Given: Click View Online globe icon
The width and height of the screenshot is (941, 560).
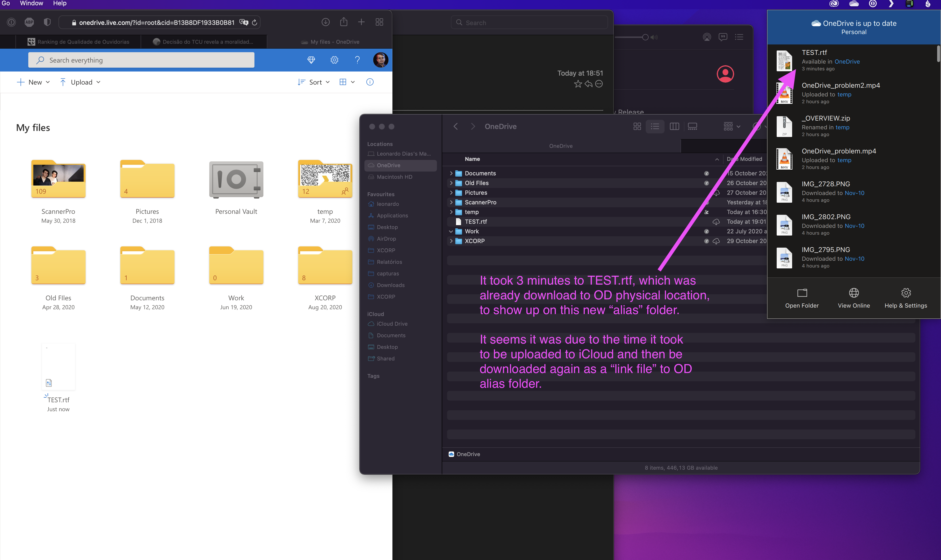Looking at the screenshot, I should (854, 293).
